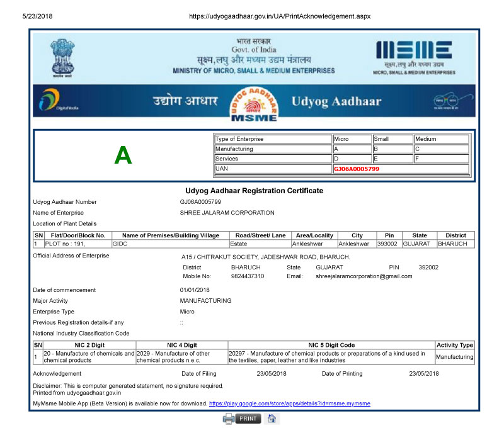This screenshot has width=504, height=445.
Task: Click the 'GIDC' premises cell
Action: 171,244
